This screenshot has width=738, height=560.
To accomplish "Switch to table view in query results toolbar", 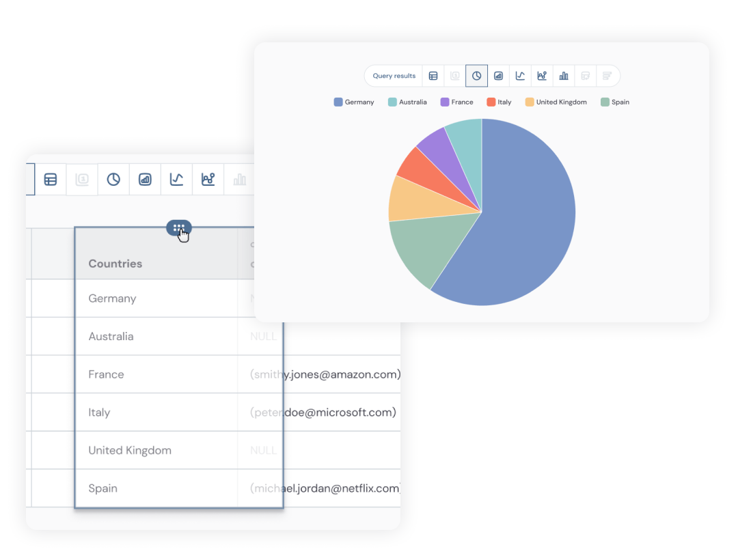I will pyautogui.click(x=433, y=76).
